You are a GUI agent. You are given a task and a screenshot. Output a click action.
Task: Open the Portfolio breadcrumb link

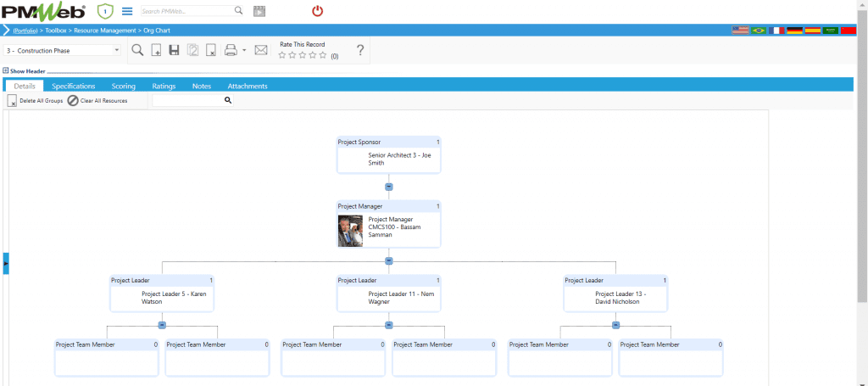25,31
